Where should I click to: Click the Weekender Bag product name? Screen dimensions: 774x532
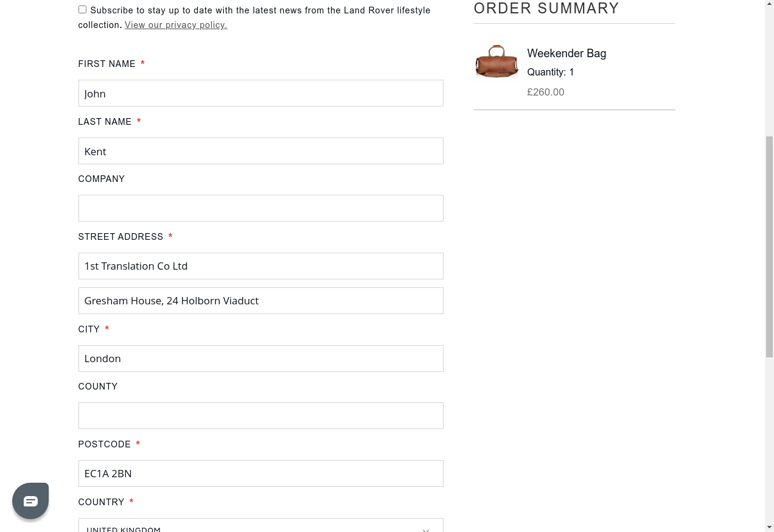[567, 54]
